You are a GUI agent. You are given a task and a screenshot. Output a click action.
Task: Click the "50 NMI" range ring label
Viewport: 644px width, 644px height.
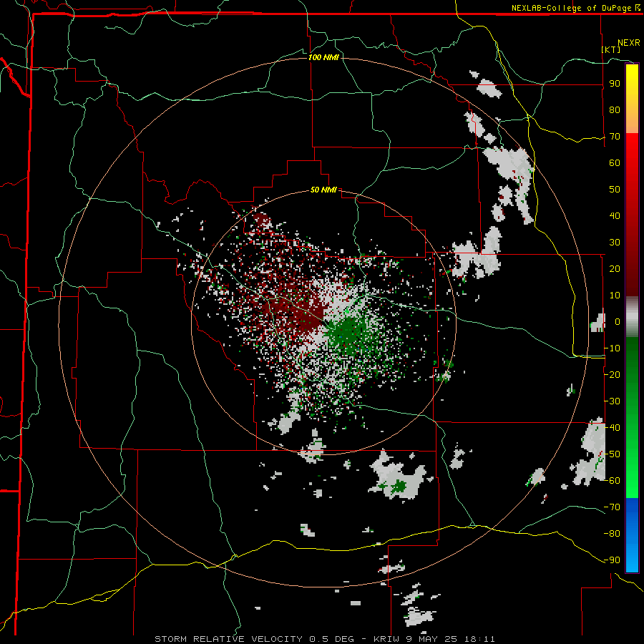click(x=323, y=190)
